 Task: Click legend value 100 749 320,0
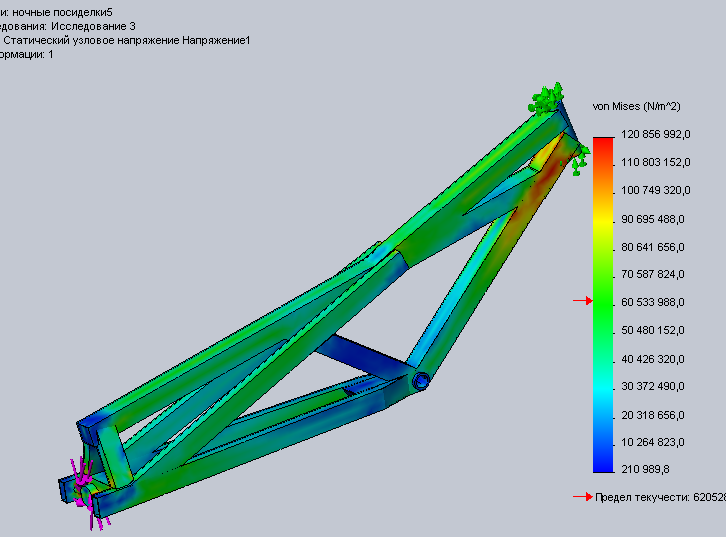(x=656, y=190)
